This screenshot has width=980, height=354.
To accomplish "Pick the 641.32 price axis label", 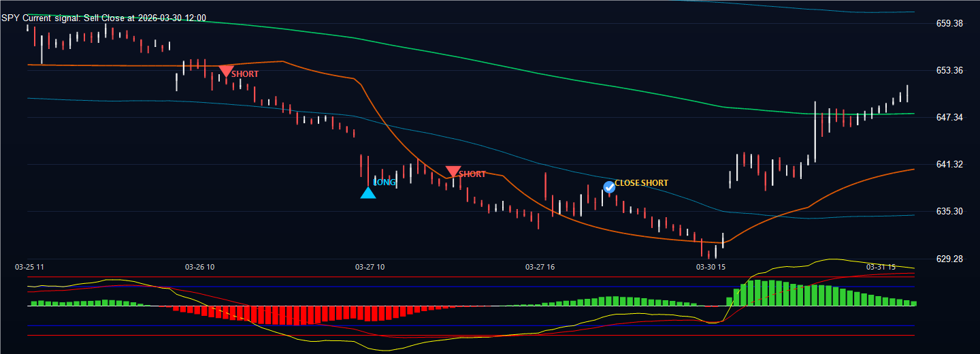I will click(949, 164).
